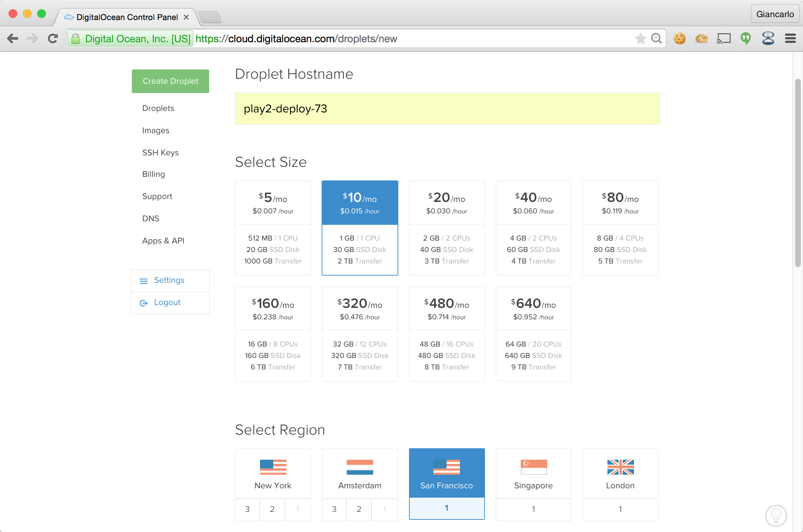
Task: Click the address bar URL
Action: pos(296,39)
